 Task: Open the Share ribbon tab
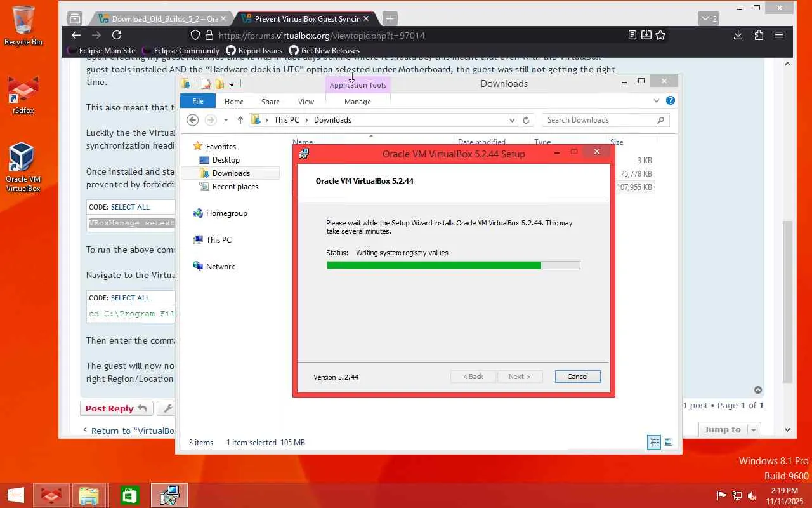coord(270,102)
